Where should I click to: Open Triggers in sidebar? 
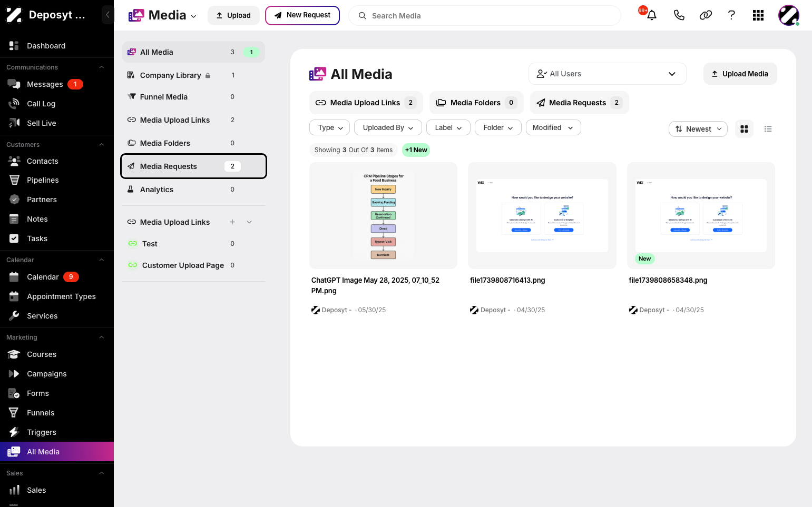[x=57, y=432]
